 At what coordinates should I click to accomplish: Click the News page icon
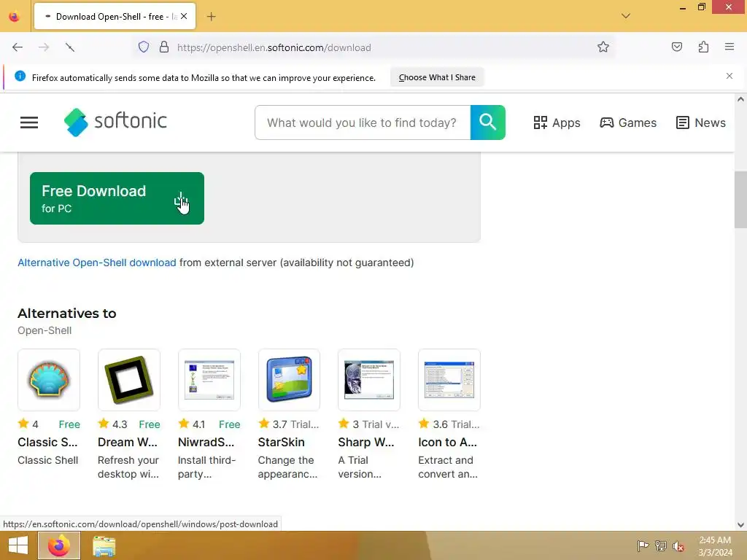coord(683,122)
